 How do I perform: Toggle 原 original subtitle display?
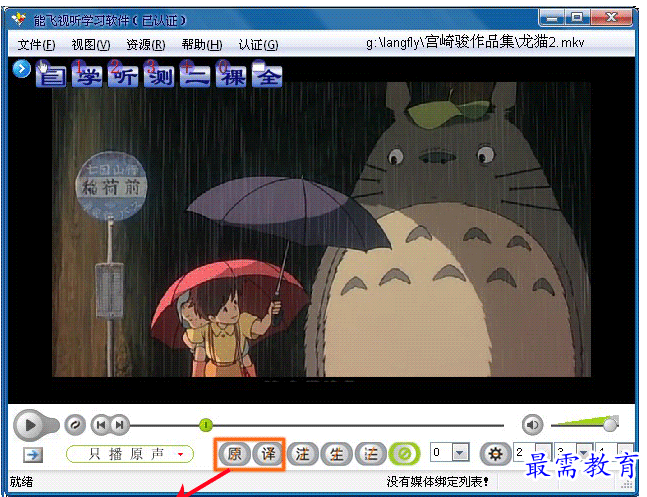pyautogui.click(x=234, y=454)
